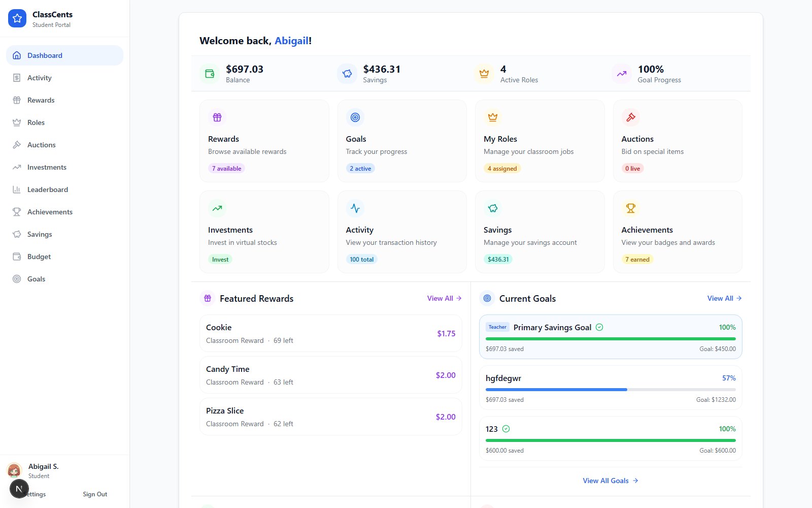Click the home icon in sidebar Dashboard item

17,55
